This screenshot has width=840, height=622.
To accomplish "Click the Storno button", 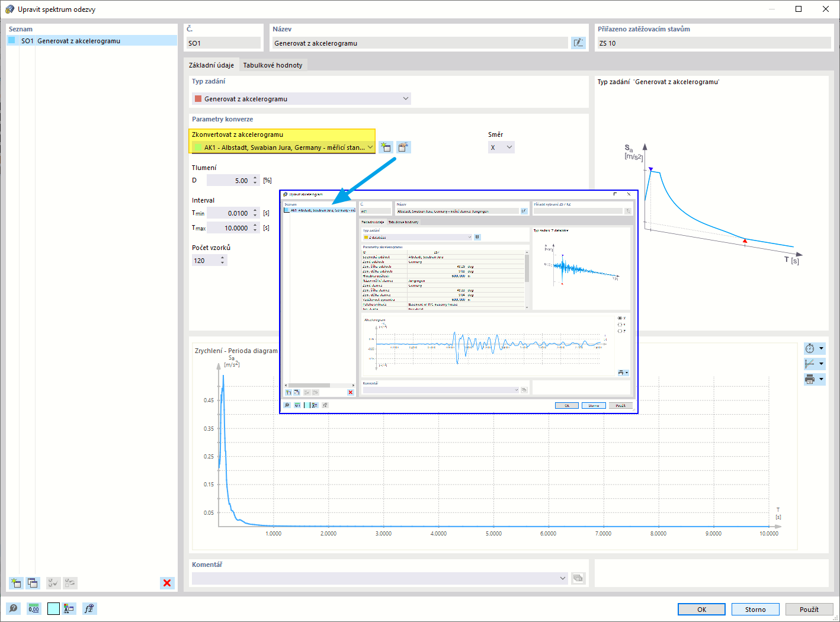I will [755, 609].
